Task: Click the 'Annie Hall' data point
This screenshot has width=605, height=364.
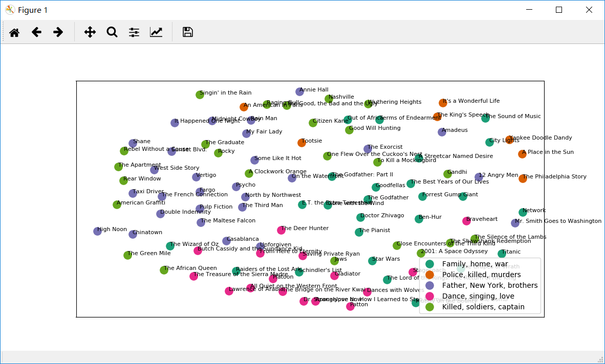Action: pyautogui.click(x=300, y=92)
